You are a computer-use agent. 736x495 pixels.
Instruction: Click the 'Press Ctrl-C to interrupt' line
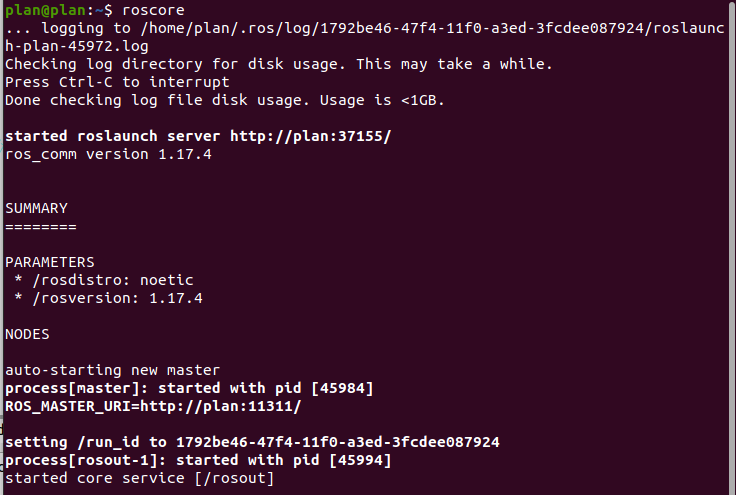[x=117, y=82]
